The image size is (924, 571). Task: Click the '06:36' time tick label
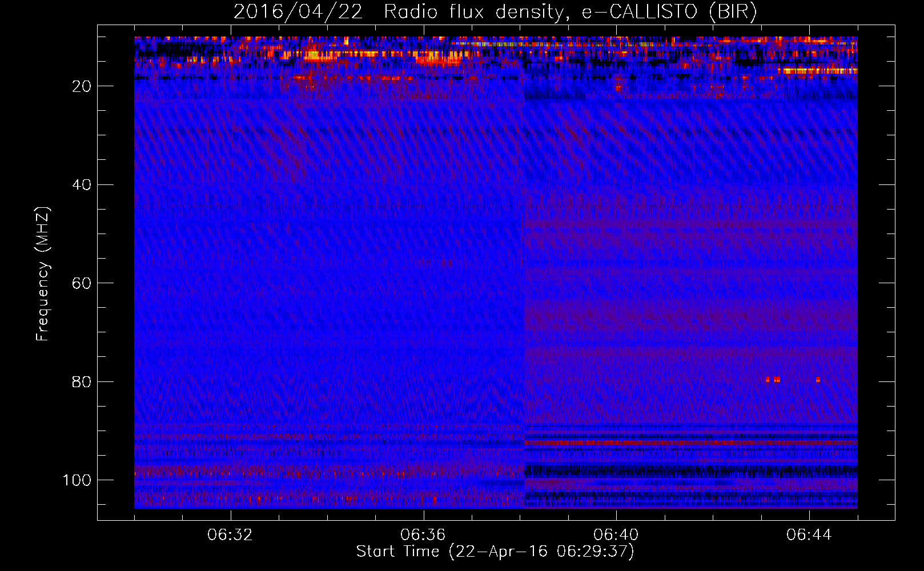click(423, 535)
